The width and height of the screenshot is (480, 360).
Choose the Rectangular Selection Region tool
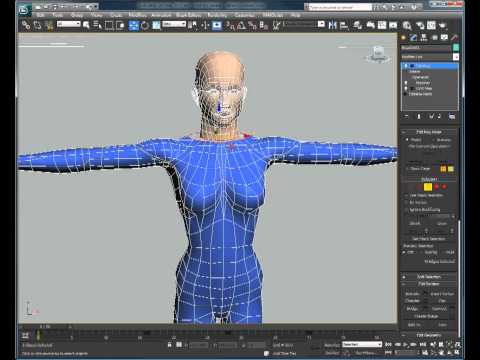tap(109, 25)
